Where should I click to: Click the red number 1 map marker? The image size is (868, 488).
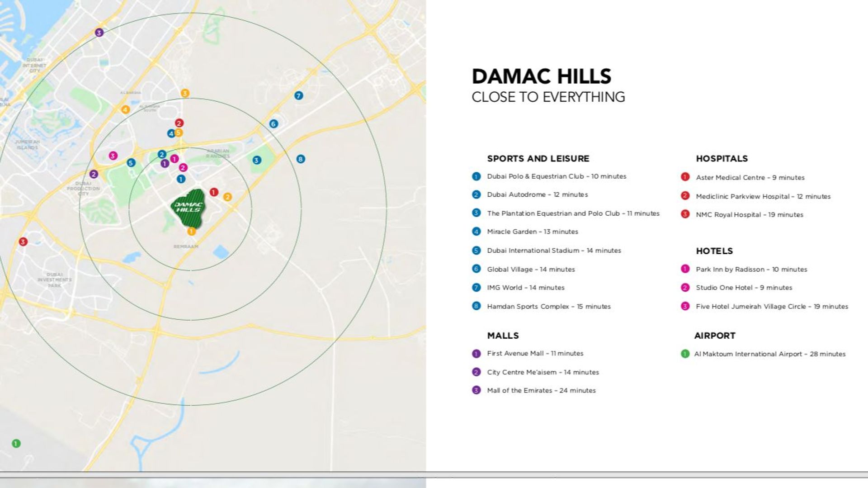coord(214,192)
